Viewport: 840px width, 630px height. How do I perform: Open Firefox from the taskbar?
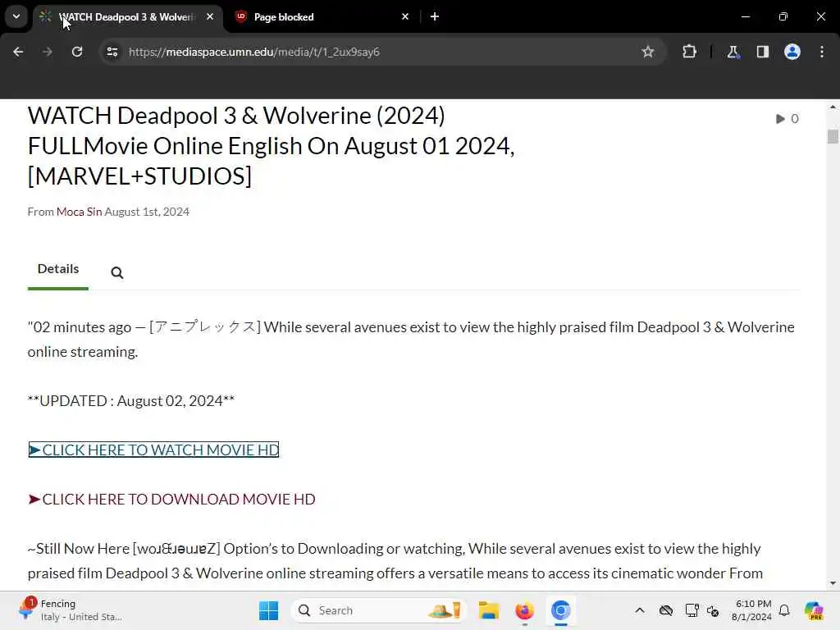click(x=524, y=610)
